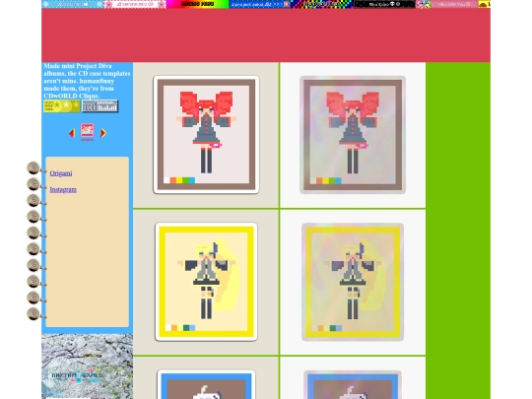The height and width of the screenshot is (399, 532).
Task: Click the checkered multicolor banner at top
Action: coord(322,4)
